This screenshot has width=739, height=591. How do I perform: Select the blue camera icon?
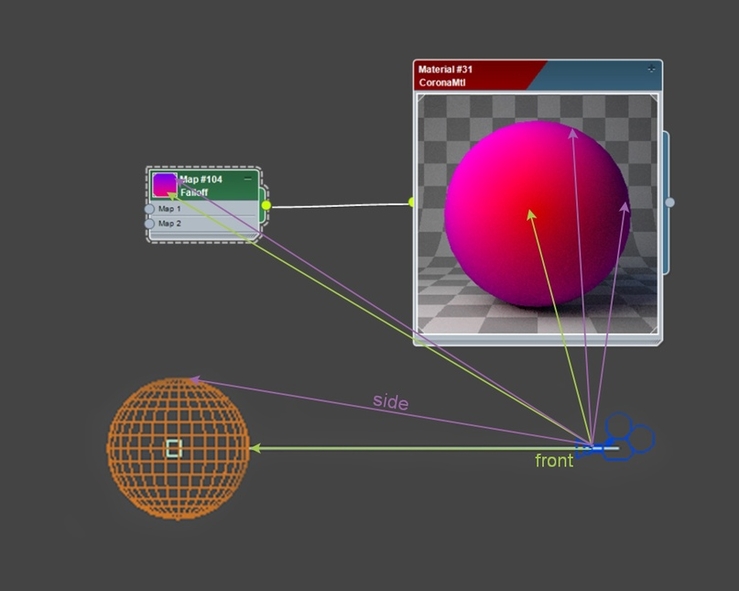click(x=615, y=437)
